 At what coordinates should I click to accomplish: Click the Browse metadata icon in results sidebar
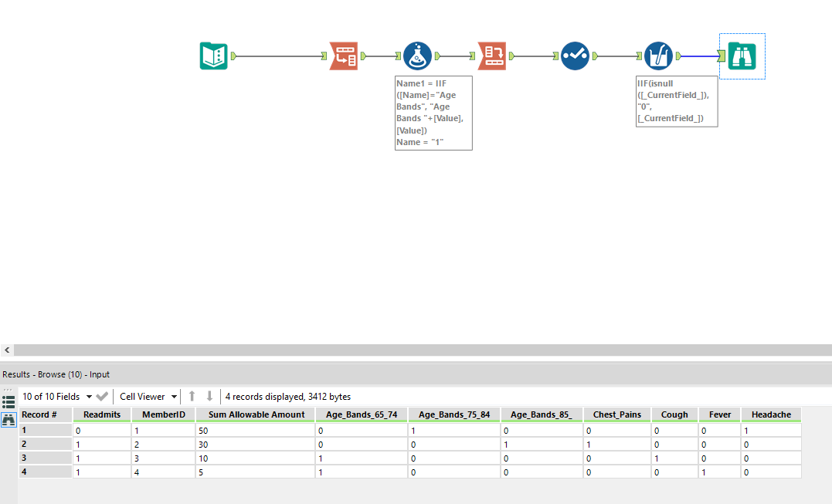click(x=8, y=419)
